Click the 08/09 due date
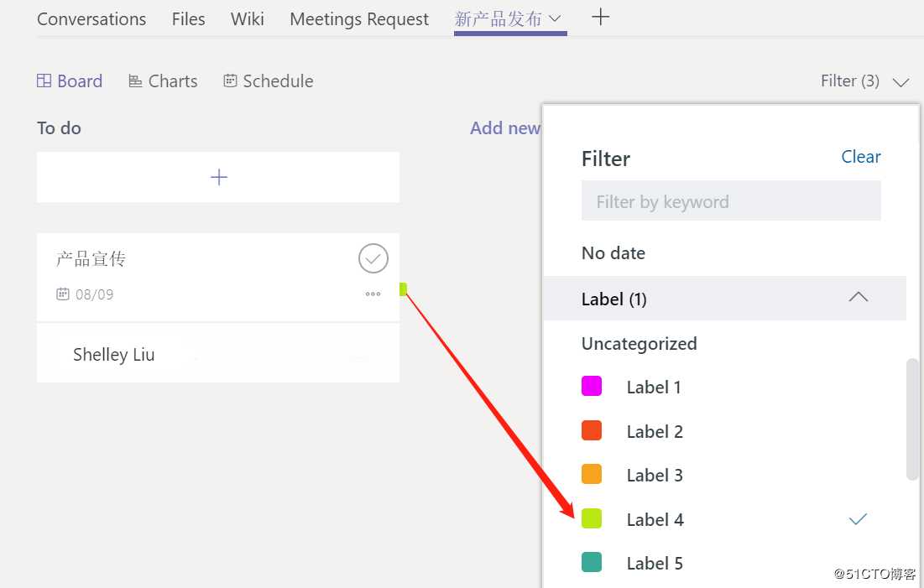This screenshot has width=924, height=588. (x=94, y=294)
